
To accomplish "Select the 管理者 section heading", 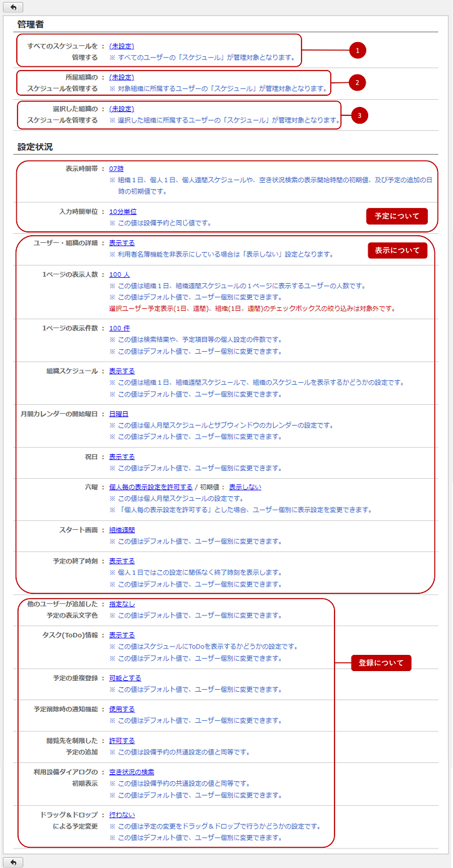I will pos(30,24).
